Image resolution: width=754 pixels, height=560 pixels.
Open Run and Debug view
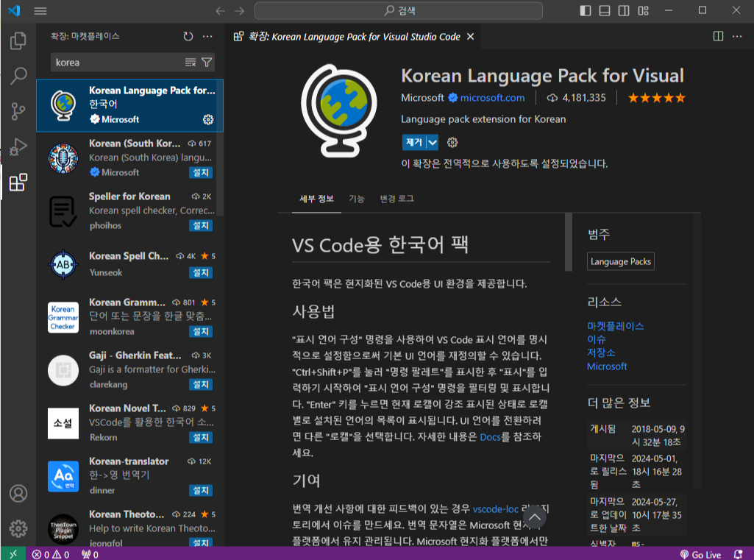point(18,146)
